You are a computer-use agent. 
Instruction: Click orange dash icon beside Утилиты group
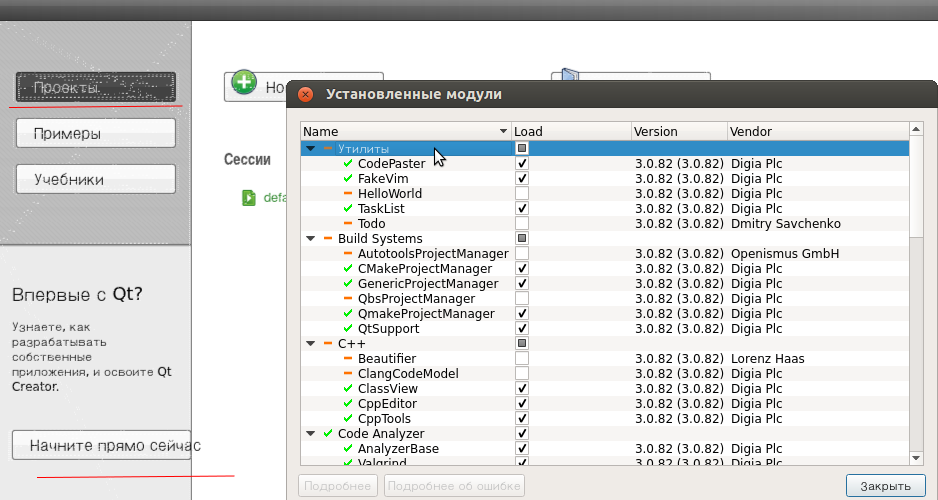pyautogui.click(x=328, y=148)
